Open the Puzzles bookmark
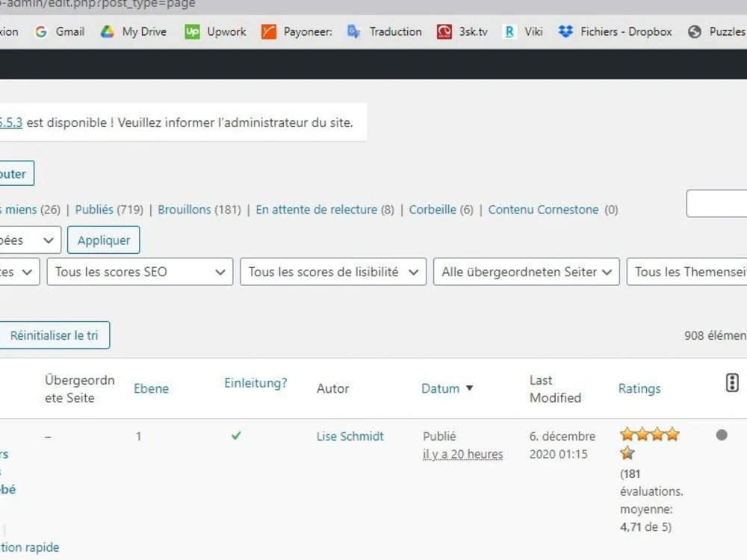The height and width of the screenshot is (560, 747). click(717, 32)
